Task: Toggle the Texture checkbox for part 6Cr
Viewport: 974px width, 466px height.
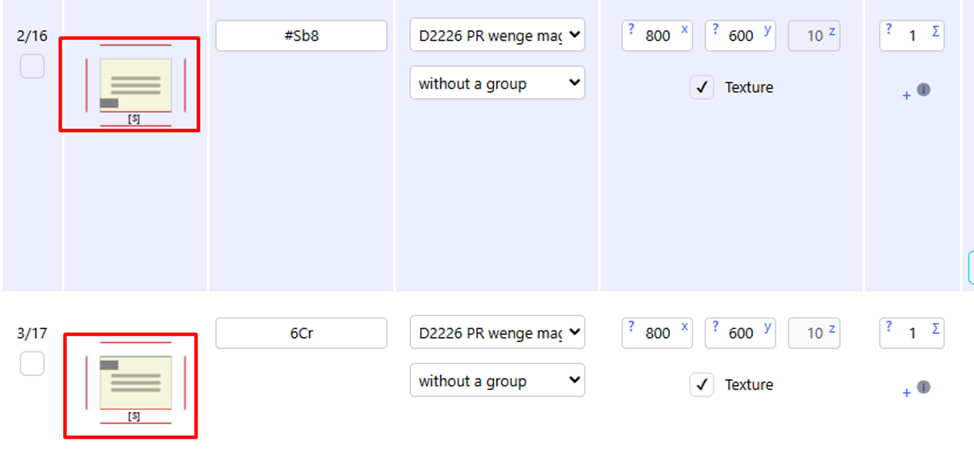Action: pos(702,385)
